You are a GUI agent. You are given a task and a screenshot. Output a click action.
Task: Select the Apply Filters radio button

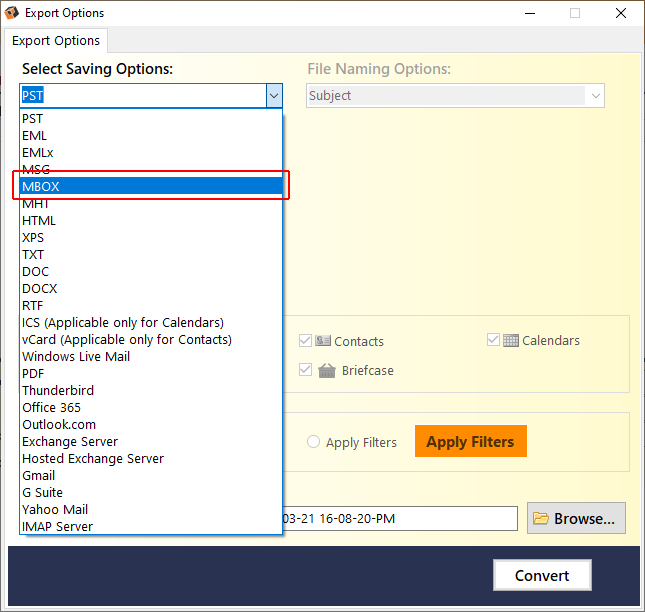pos(313,442)
